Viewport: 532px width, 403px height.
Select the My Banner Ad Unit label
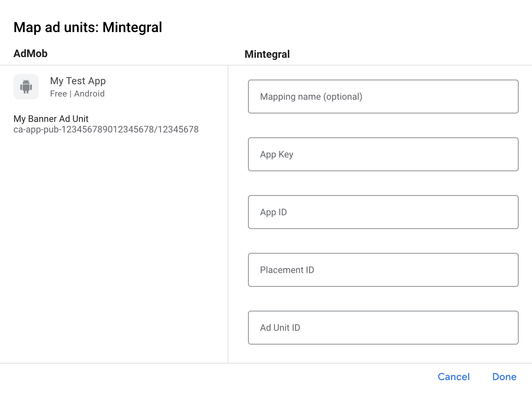tap(51, 119)
